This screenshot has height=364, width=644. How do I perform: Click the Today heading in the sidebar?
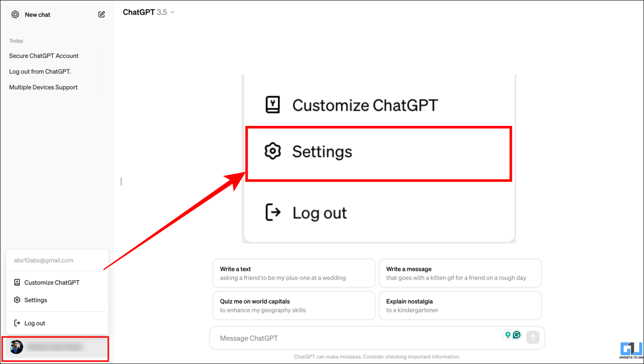click(16, 41)
